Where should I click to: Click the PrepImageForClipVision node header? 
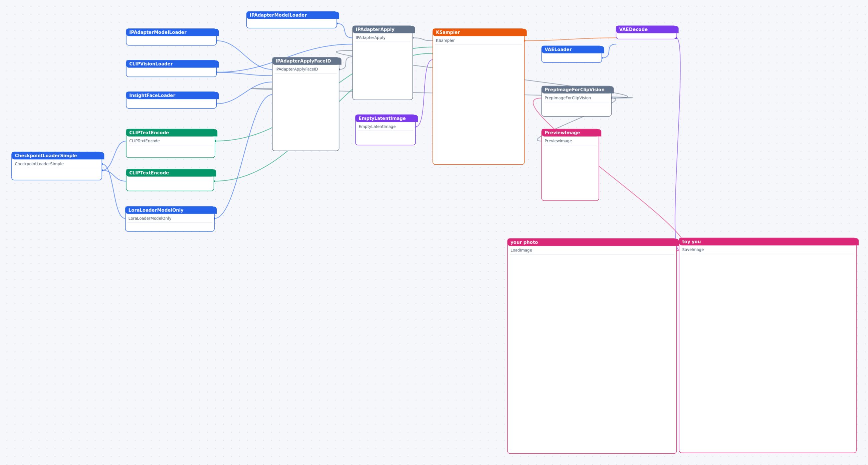click(577, 90)
